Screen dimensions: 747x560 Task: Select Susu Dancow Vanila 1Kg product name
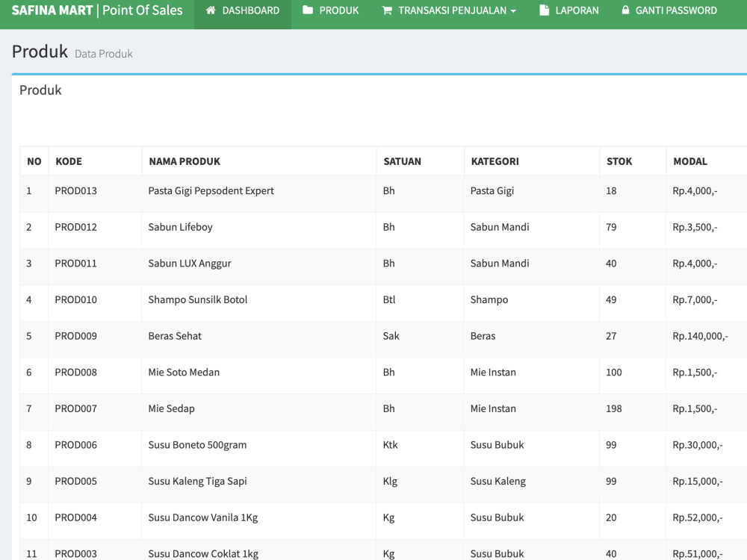tap(203, 517)
